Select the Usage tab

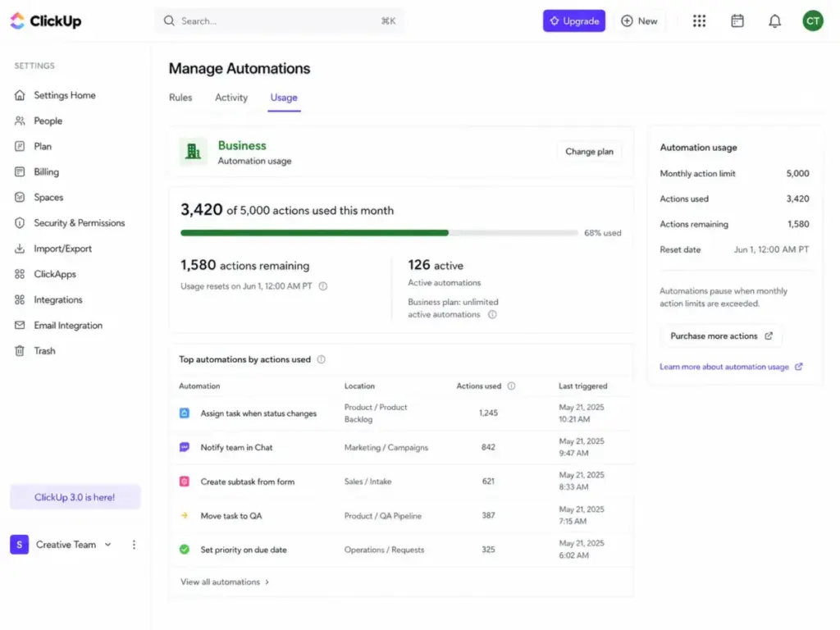tap(284, 98)
